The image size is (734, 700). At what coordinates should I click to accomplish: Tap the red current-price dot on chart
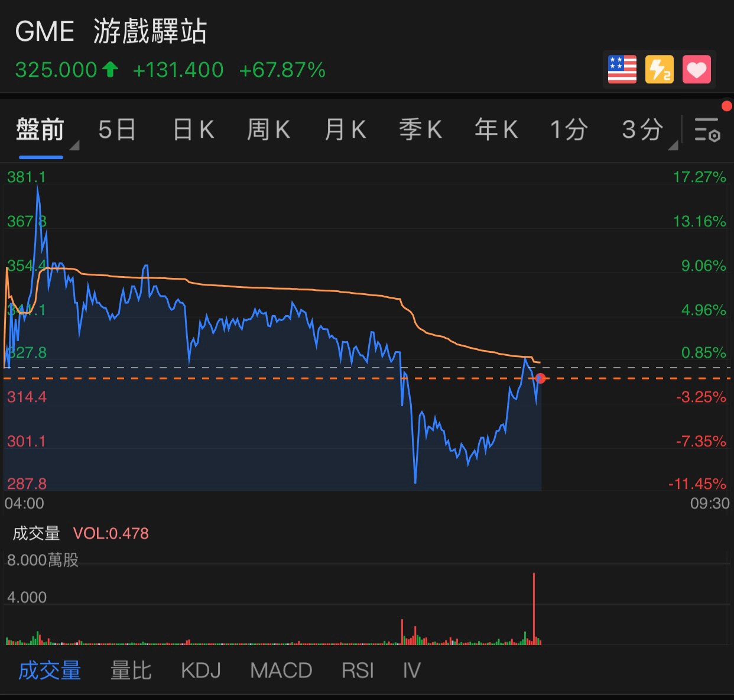541,378
